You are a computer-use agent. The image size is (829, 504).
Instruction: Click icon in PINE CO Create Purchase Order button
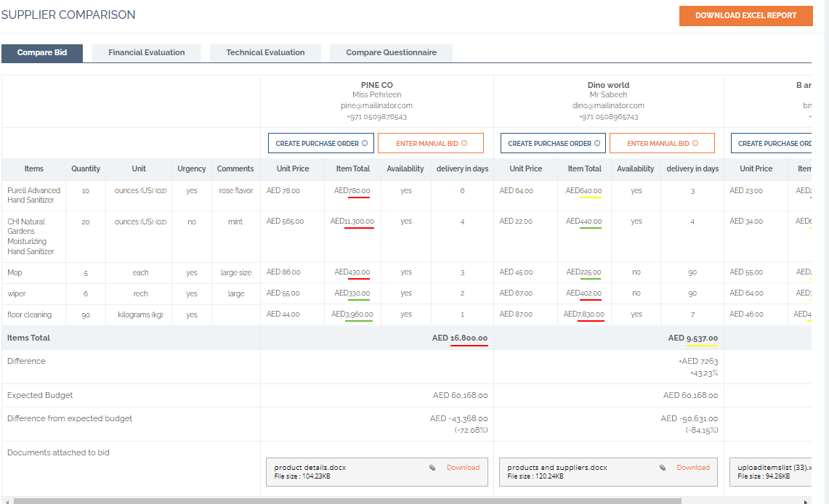tap(365, 144)
